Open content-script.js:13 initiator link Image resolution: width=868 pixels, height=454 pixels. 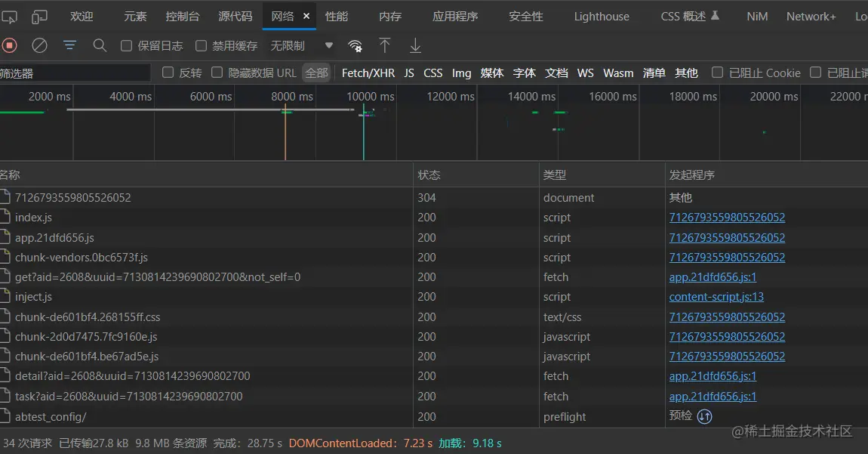(716, 297)
